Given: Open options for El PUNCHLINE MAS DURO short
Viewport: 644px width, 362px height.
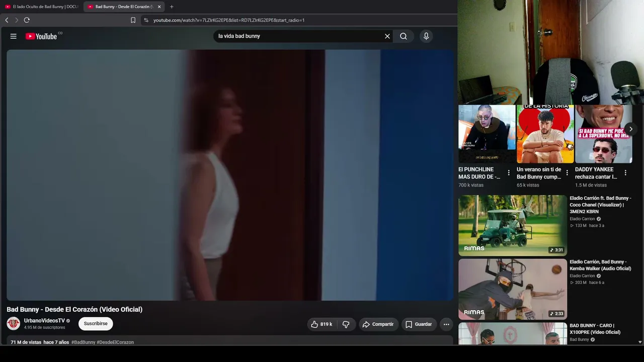Looking at the screenshot, I should pyautogui.click(x=509, y=173).
